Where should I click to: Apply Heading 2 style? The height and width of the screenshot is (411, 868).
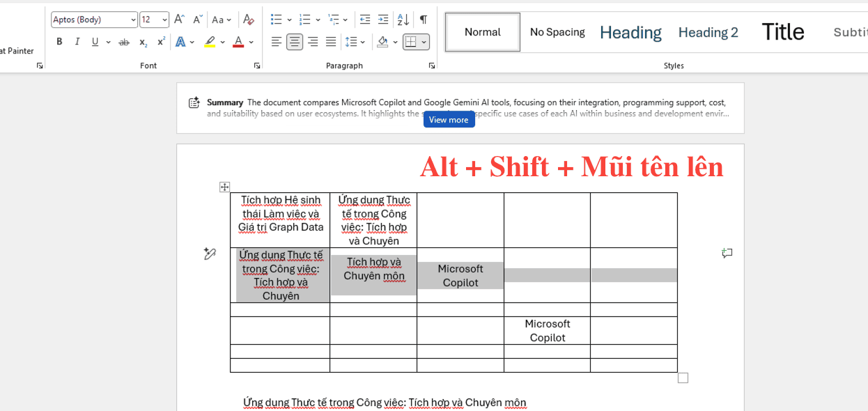pyautogui.click(x=708, y=32)
